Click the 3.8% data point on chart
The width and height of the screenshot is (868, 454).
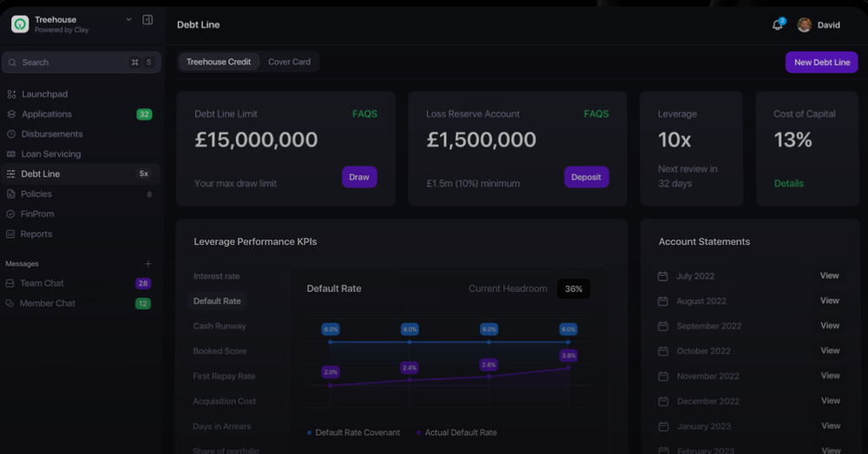pyautogui.click(x=569, y=367)
